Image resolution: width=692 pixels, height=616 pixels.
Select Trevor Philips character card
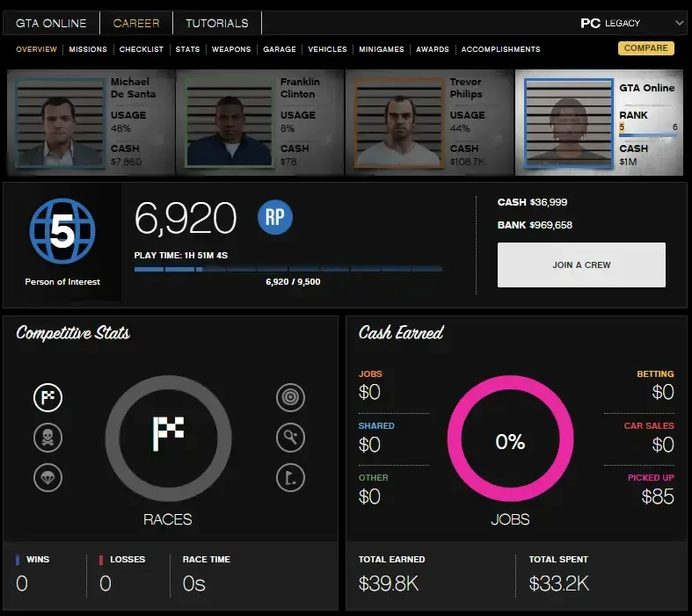point(429,121)
